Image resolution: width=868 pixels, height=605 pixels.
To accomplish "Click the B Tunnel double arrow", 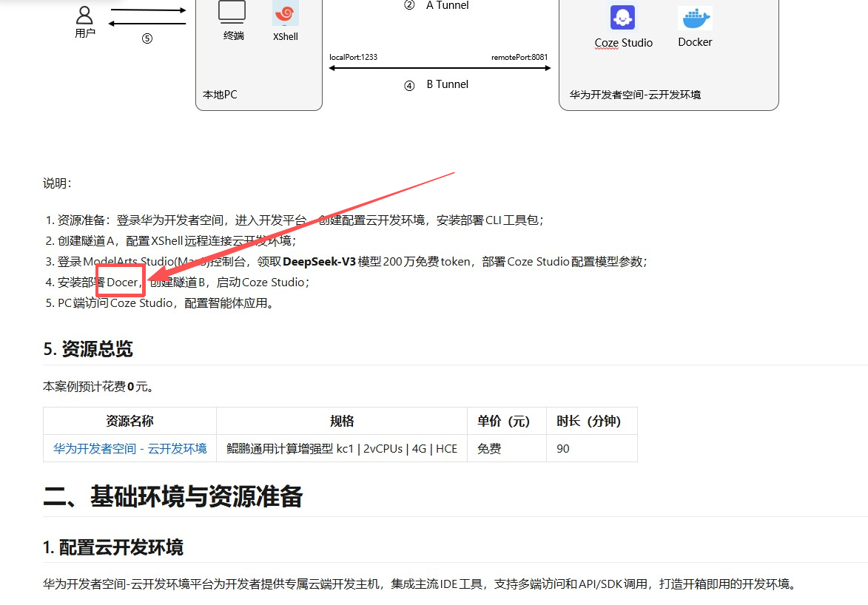I will [x=440, y=67].
